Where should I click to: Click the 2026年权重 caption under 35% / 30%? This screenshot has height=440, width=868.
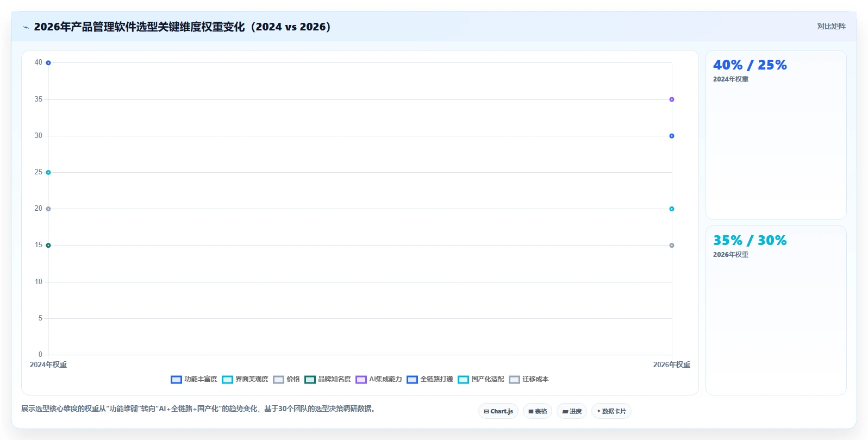coord(730,255)
